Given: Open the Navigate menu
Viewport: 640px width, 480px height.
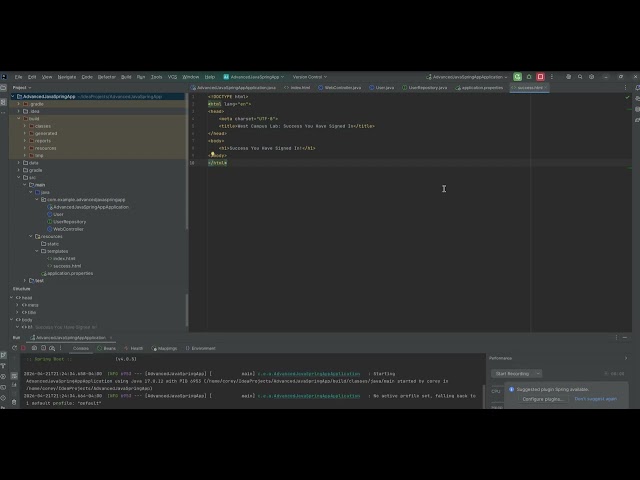Looking at the screenshot, I should 67,77.
